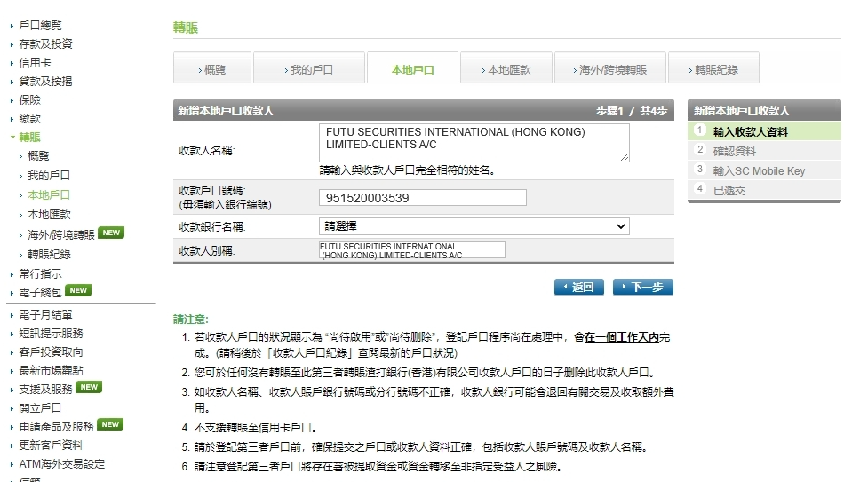The image size is (868, 482).
Task: Switch to the 轉賬紀錄 tab
Action: pos(713,68)
